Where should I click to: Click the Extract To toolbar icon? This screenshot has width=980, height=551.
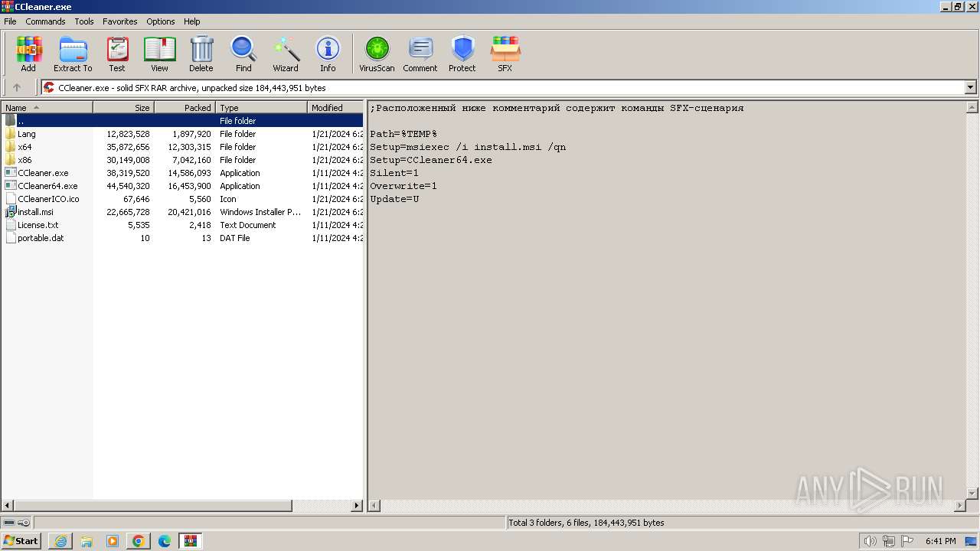click(x=73, y=54)
